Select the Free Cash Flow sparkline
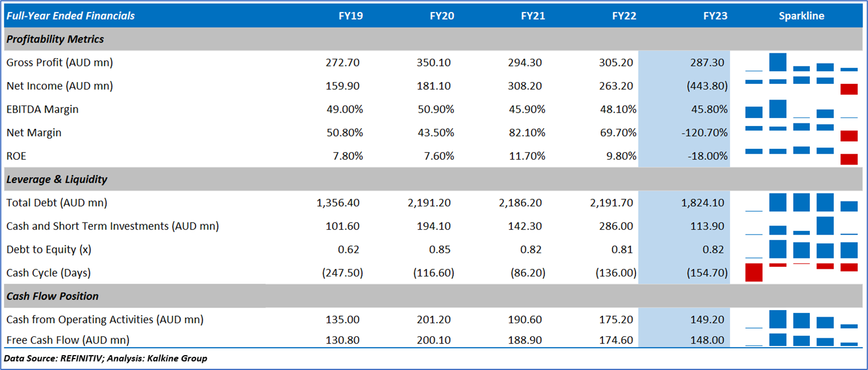 coord(801,340)
